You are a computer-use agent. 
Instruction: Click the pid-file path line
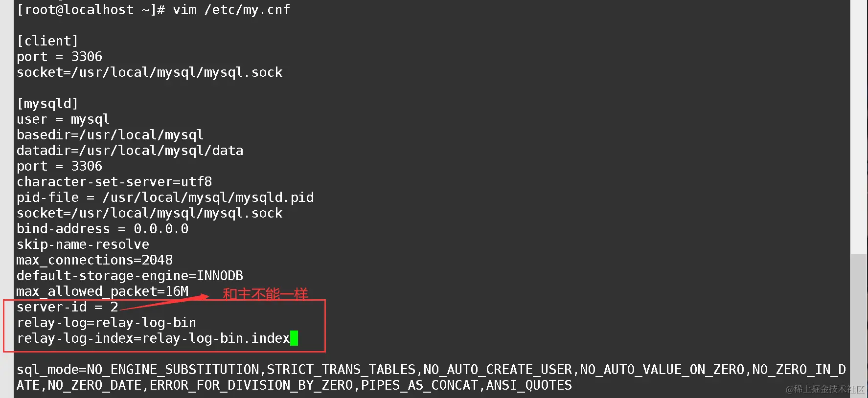[165, 198]
